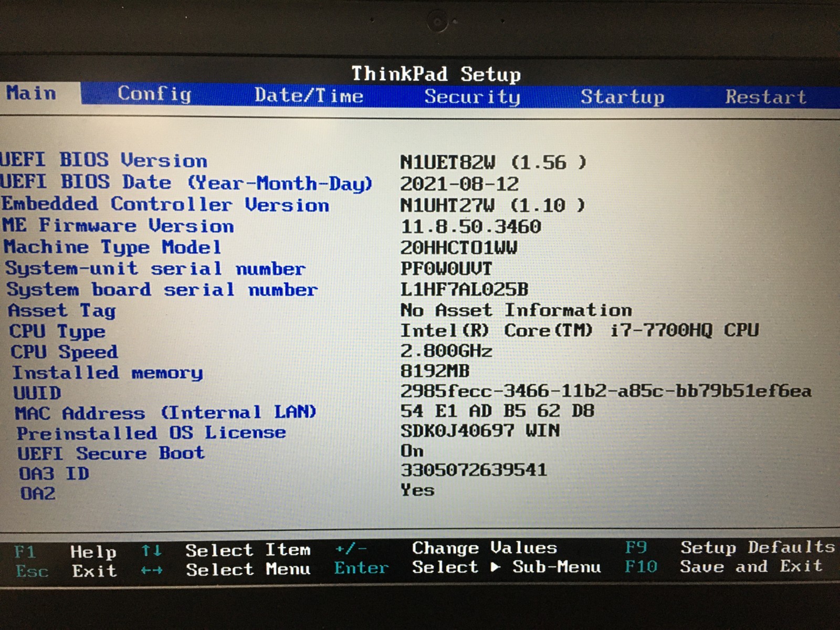Click the model value 20HHCTO1WW
The width and height of the screenshot is (840, 630).
pyautogui.click(x=459, y=247)
